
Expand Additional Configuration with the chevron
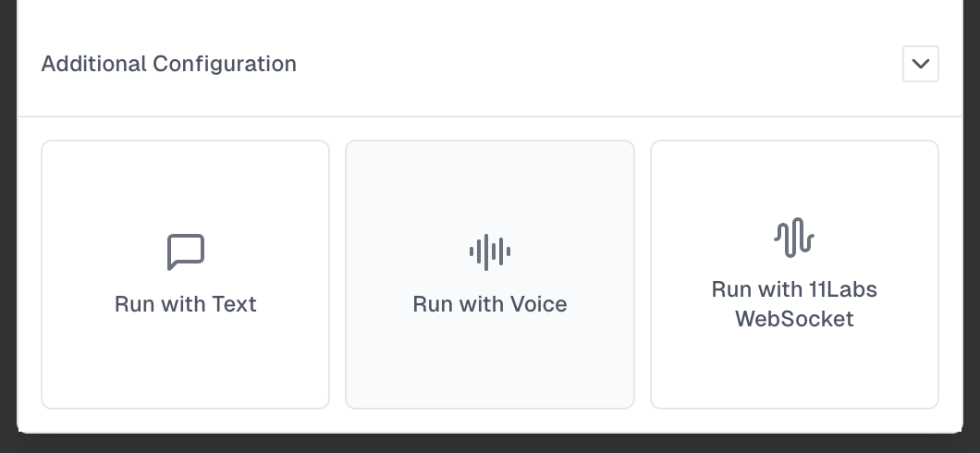(x=920, y=64)
